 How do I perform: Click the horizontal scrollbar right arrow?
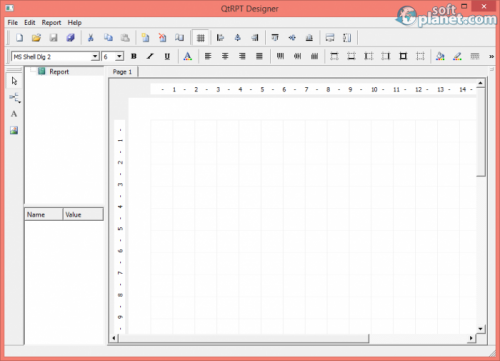471,338
